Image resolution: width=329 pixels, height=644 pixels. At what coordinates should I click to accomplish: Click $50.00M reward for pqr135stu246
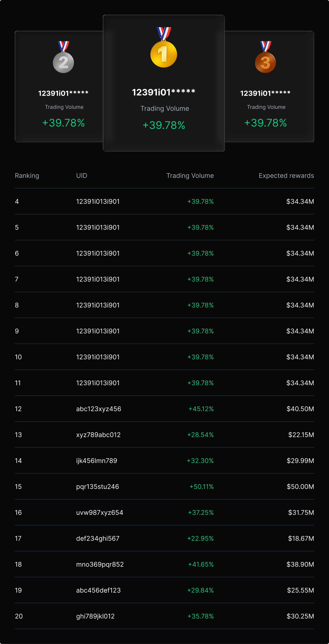pyautogui.click(x=300, y=487)
